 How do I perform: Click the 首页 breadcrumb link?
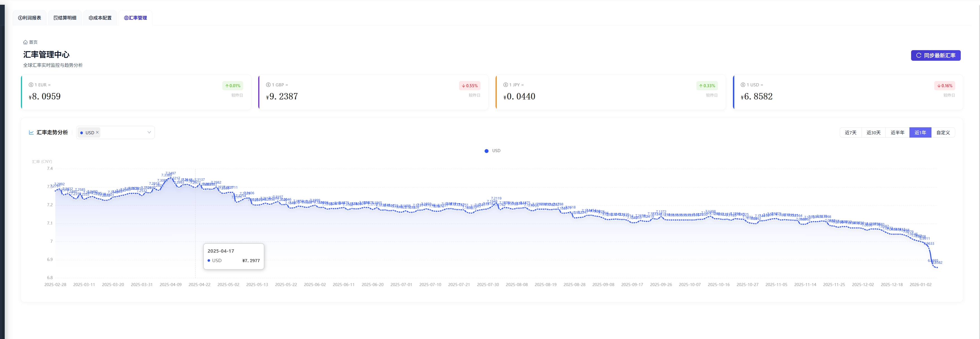[33, 42]
